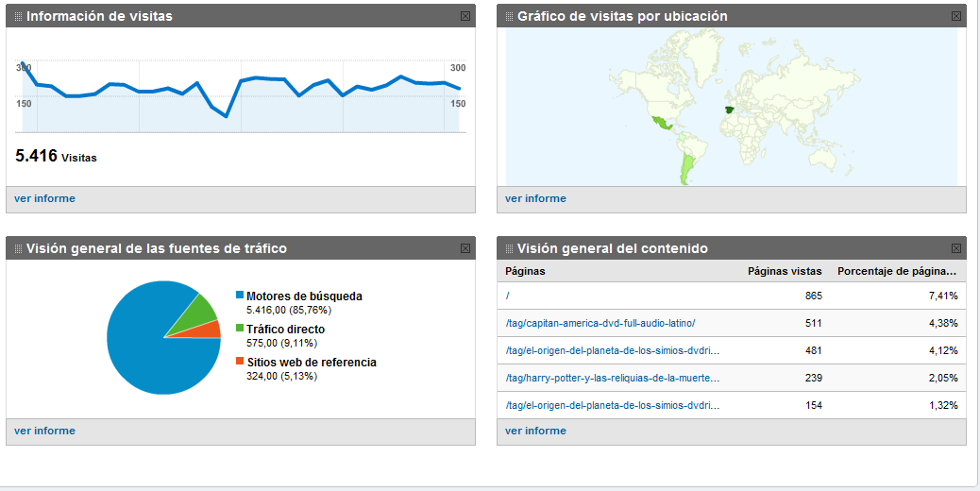This screenshot has height=491, width=980.
Task: Click the 575,00 (9,11%) value
Action: tap(282, 343)
